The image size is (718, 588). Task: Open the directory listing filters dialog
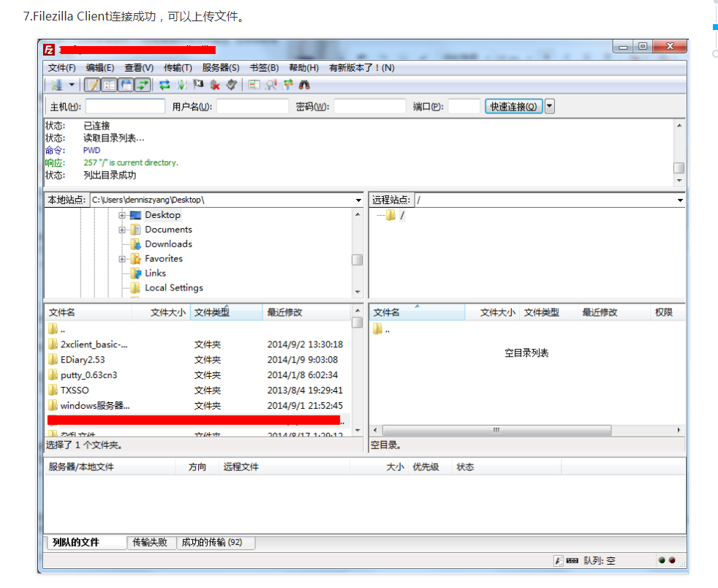tap(254, 85)
